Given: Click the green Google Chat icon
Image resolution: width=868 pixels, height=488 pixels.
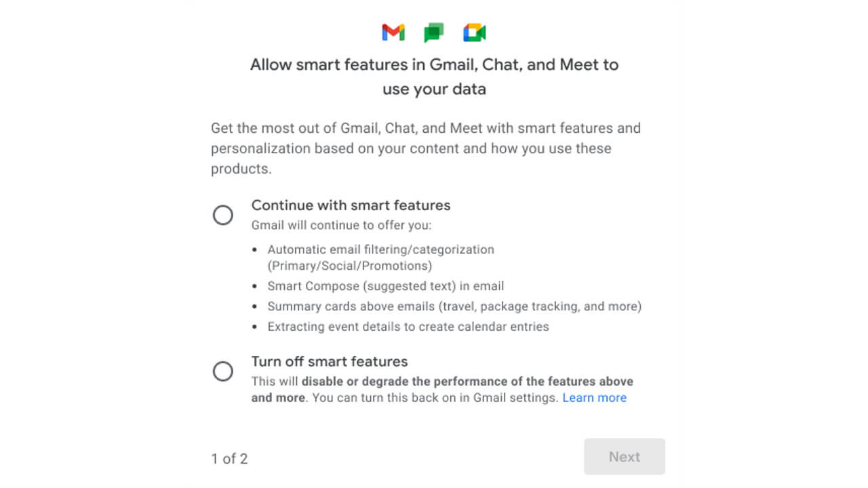Looking at the screenshot, I should [434, 32].
